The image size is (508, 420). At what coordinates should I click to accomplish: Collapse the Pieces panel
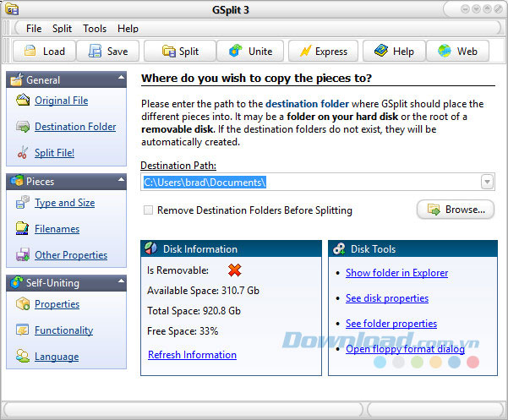121,179
